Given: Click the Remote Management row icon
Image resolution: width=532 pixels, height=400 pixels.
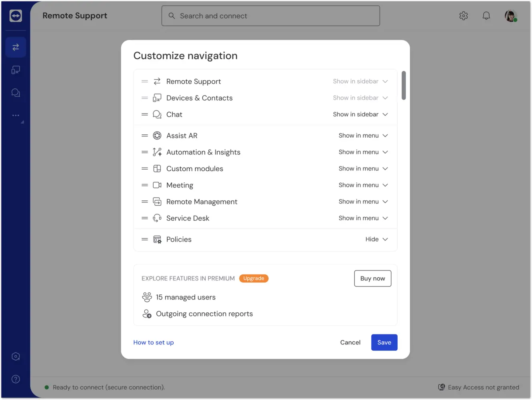Looking at the screenshot, I should tap(157, 202).
